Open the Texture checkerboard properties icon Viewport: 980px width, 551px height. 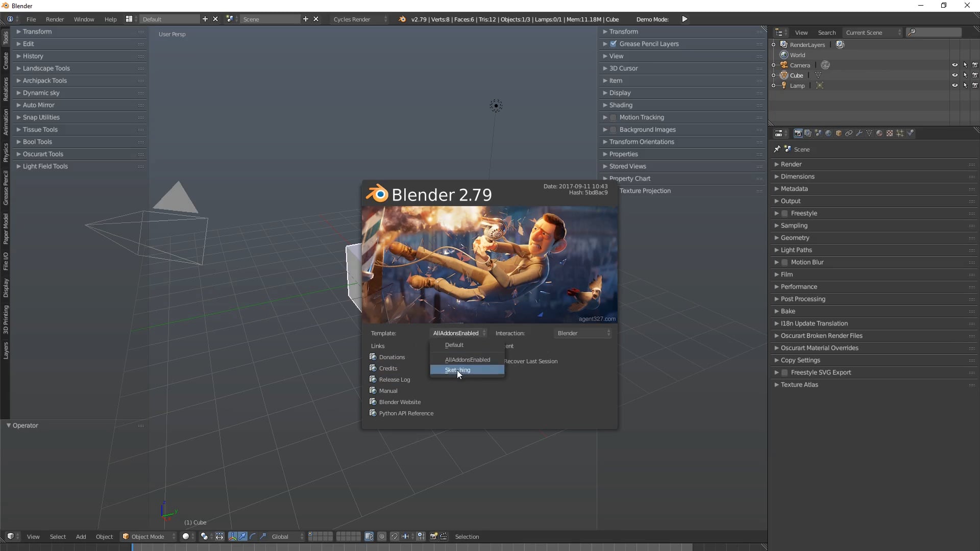pos(890,133)
